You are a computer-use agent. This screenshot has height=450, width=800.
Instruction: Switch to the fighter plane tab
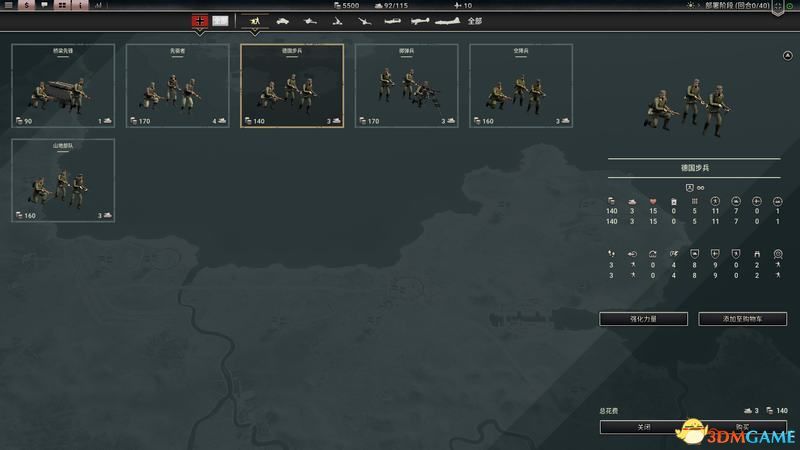[x=392, y=21]
